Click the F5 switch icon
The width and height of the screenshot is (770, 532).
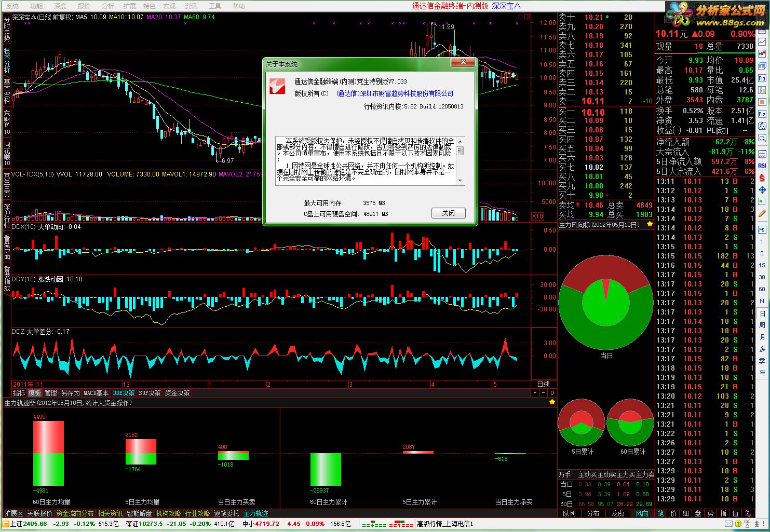pyautogui.click(x=762, y=229)
